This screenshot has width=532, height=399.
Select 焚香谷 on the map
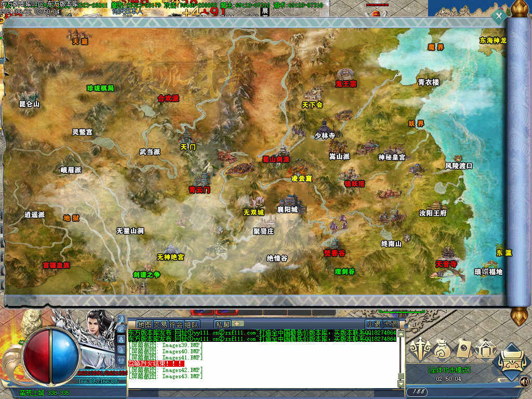(x=334, y=253)
